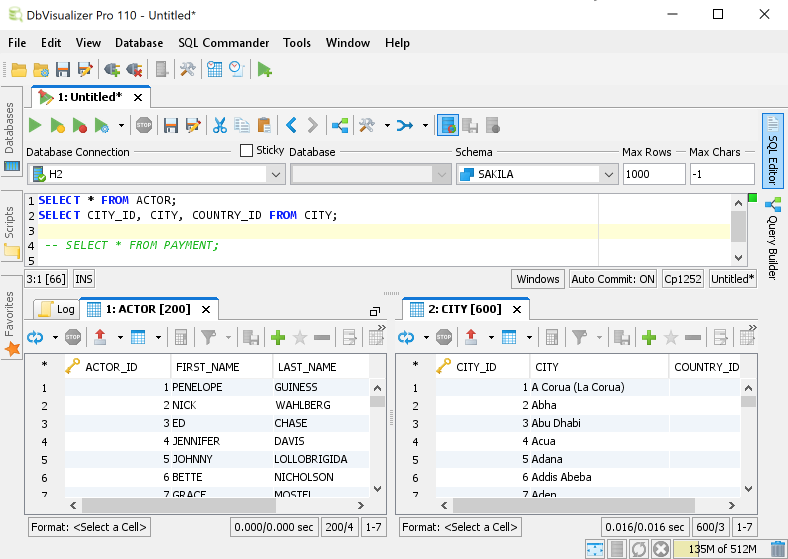The width and height of the screenshot is (788, 559).
Task: Click the monitor clock icon in main toolbar
Action: click(x=237, y=69)
